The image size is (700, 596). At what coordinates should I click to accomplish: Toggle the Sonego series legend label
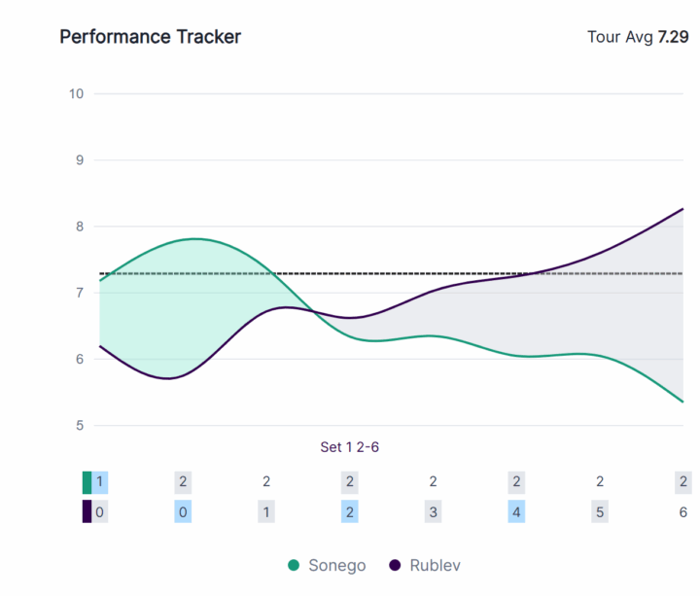pyautogui.click(x=337, y=565)
